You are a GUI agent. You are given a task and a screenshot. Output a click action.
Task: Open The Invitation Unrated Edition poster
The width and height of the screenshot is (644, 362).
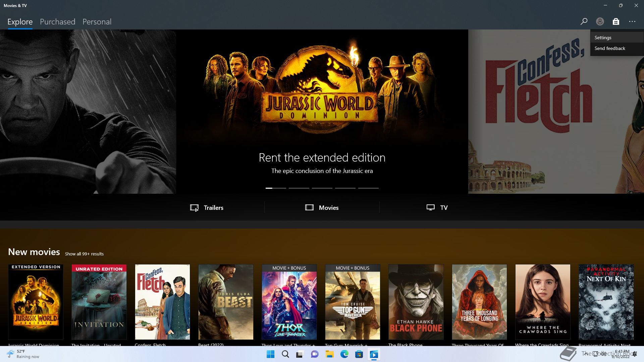pyautogui.click(x=99, y=302)
